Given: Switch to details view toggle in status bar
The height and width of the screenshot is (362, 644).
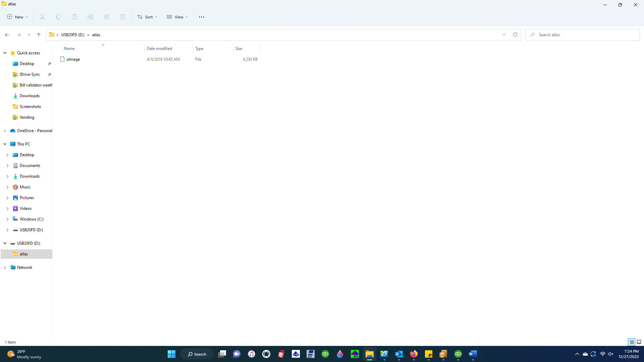Looking at the screenshot, I should click(x=632, y=342).
